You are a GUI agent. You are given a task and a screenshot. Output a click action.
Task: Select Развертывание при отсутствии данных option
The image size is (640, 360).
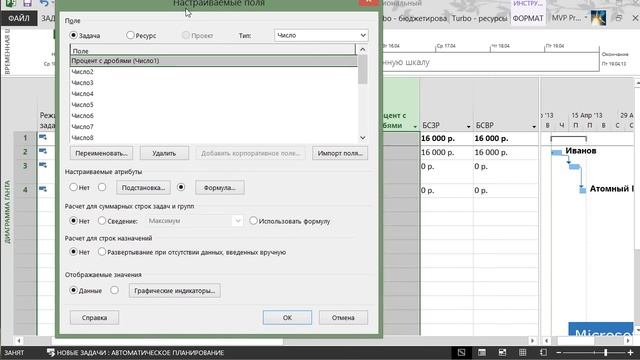[102, 252]
